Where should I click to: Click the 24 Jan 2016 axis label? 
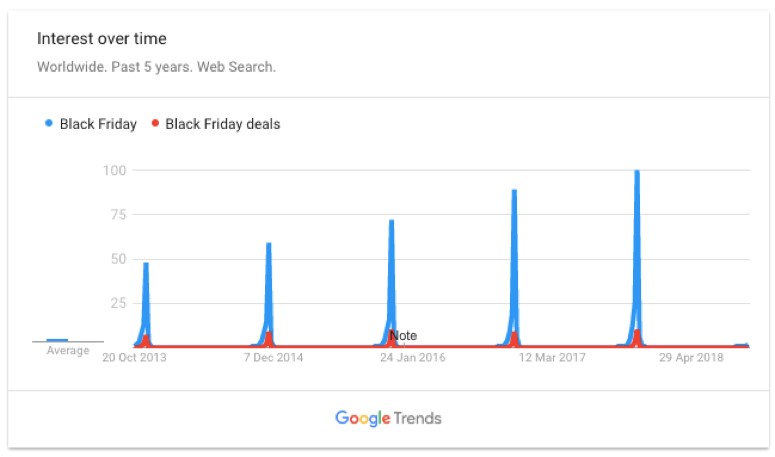pos(413,357)
